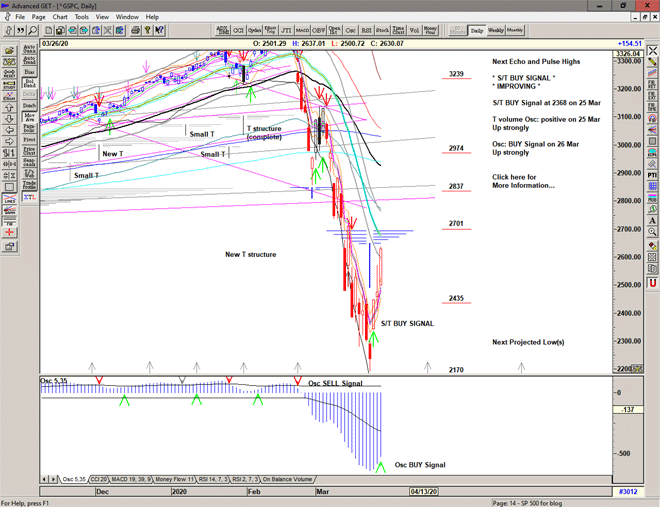Click the PTI tool button
Screen dimensions: 660x507
pos(652,175)
